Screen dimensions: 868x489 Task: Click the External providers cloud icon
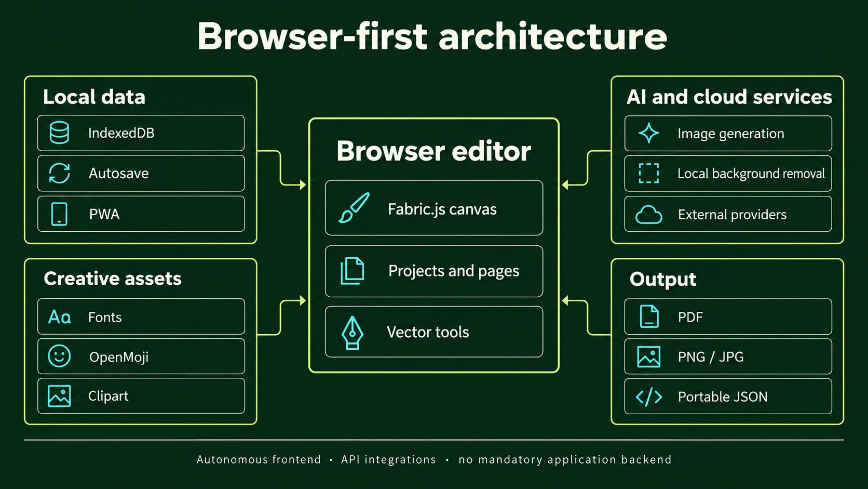point(649,214)
